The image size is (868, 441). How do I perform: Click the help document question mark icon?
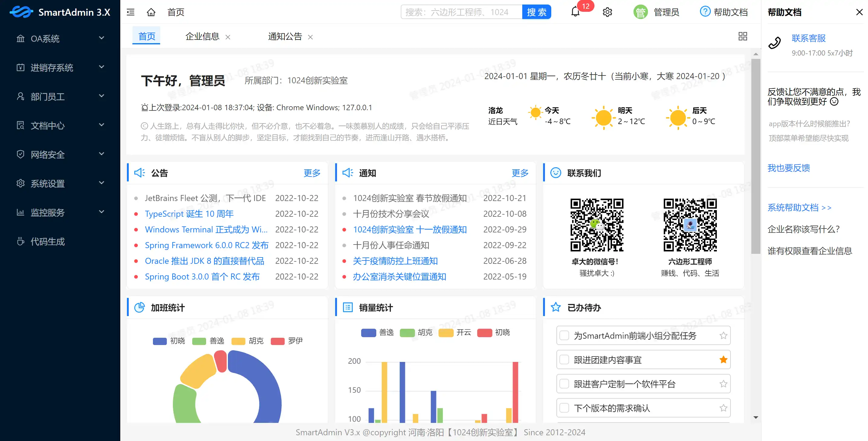point(705,12)
